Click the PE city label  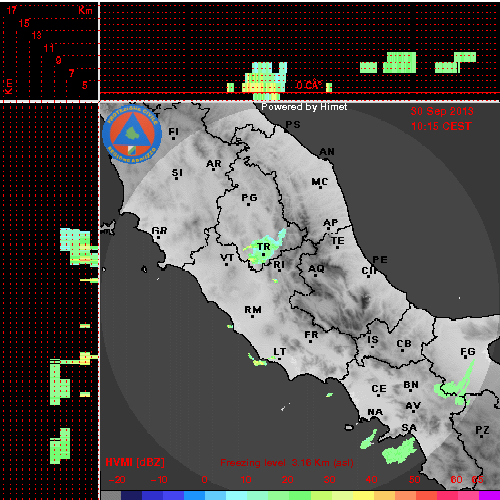(x=380, y=259)
